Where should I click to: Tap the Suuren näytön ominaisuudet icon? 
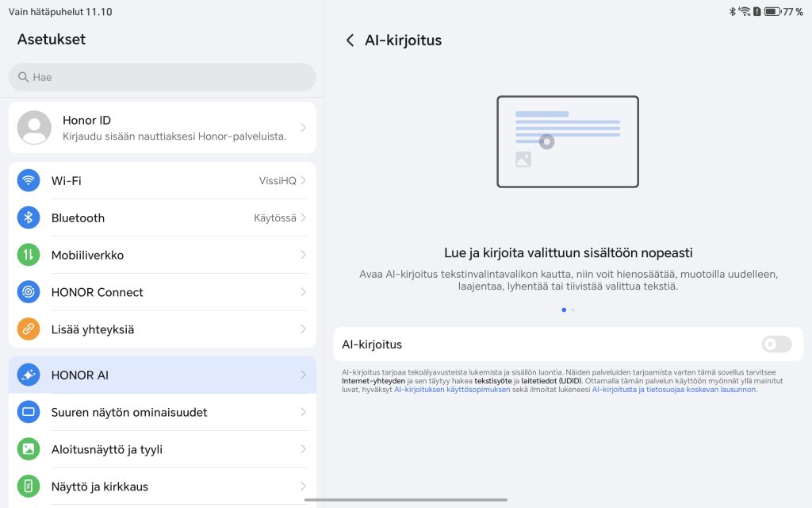(x=29, y=412)
